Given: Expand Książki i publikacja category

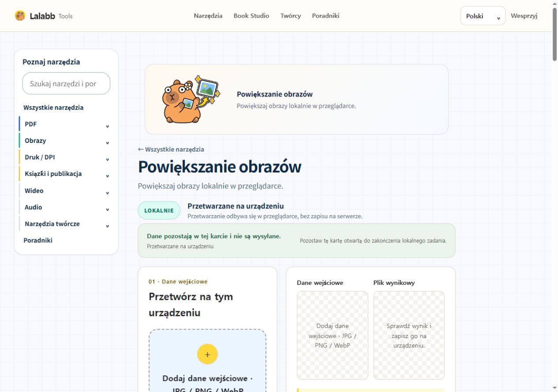Looking at the screenshot, I should pyautogui.click(x=66, y=174).
